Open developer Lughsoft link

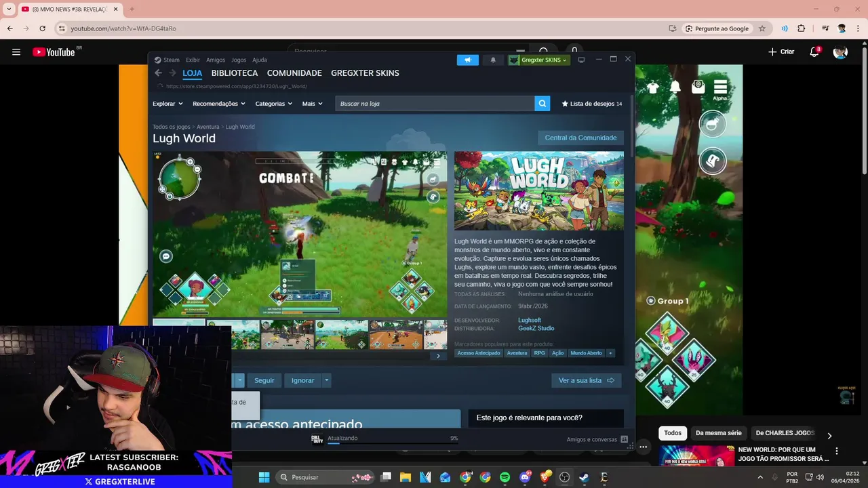click(530, 321)
